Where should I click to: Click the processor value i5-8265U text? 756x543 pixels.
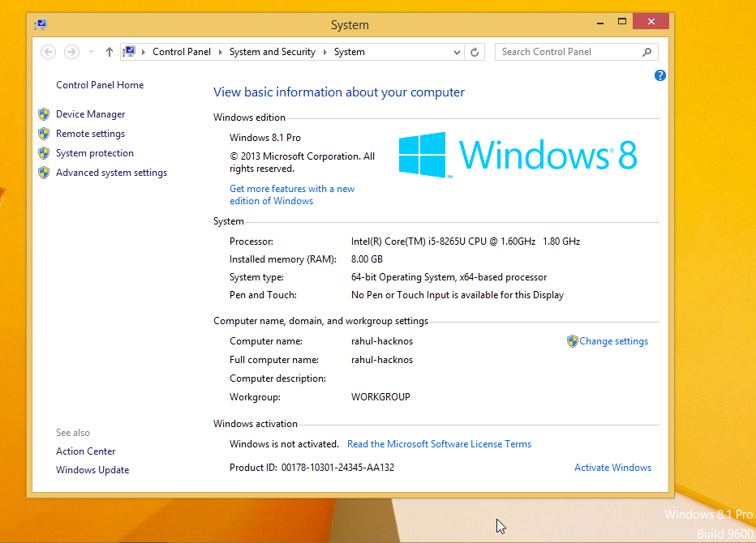click(x=466, y=242)
